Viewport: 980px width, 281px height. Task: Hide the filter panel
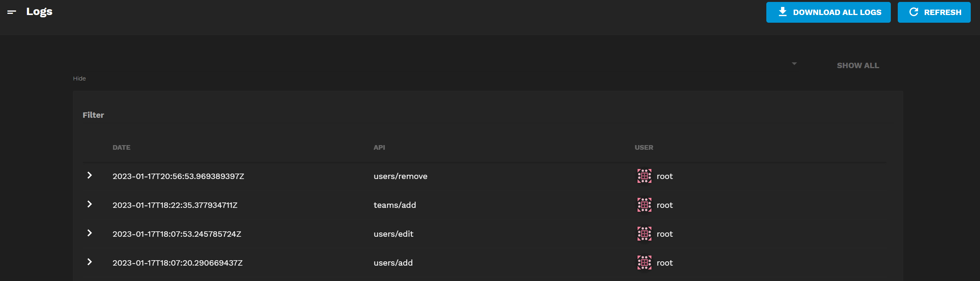(79, 78)
